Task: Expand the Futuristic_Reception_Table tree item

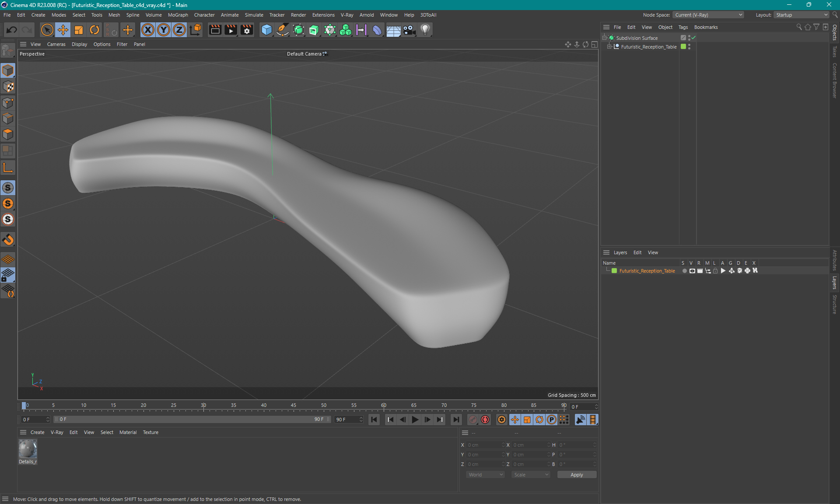Action: coord(609,47)
